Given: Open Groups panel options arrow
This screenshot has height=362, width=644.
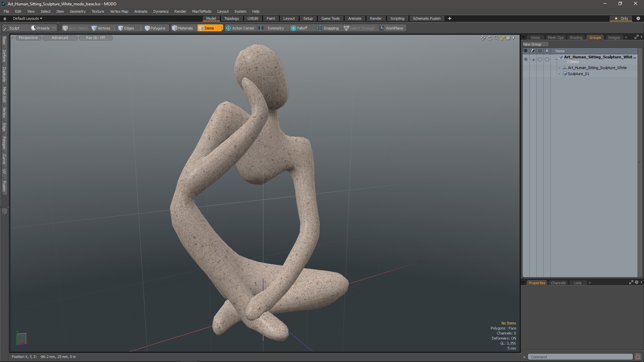Looking at the screenshot, I should (x=641, y=37).
